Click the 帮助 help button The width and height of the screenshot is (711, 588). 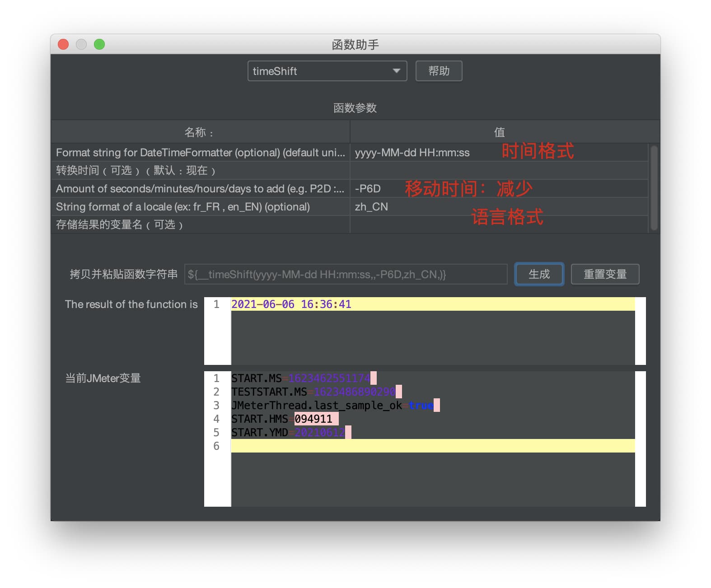click(438, 71)
